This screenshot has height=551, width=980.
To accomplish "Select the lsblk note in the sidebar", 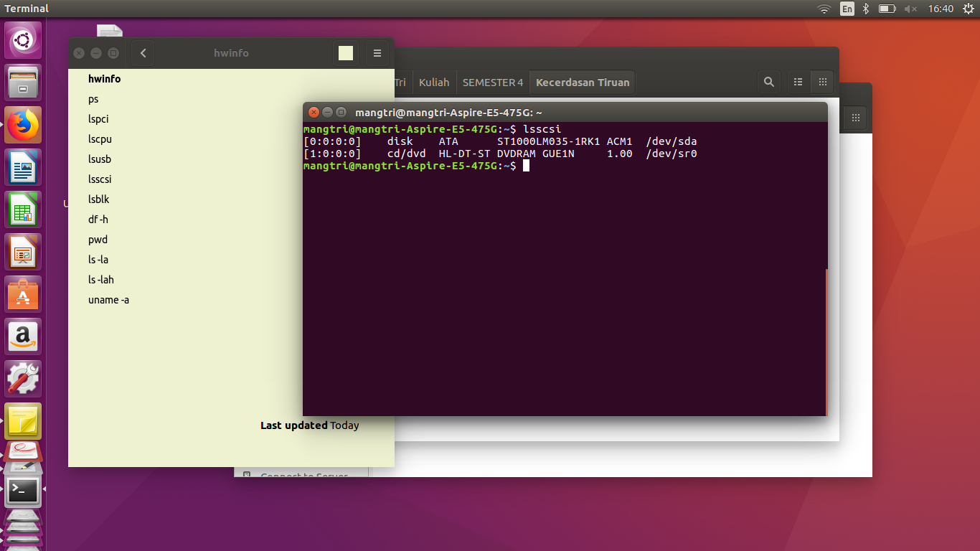I will [98, 199].
